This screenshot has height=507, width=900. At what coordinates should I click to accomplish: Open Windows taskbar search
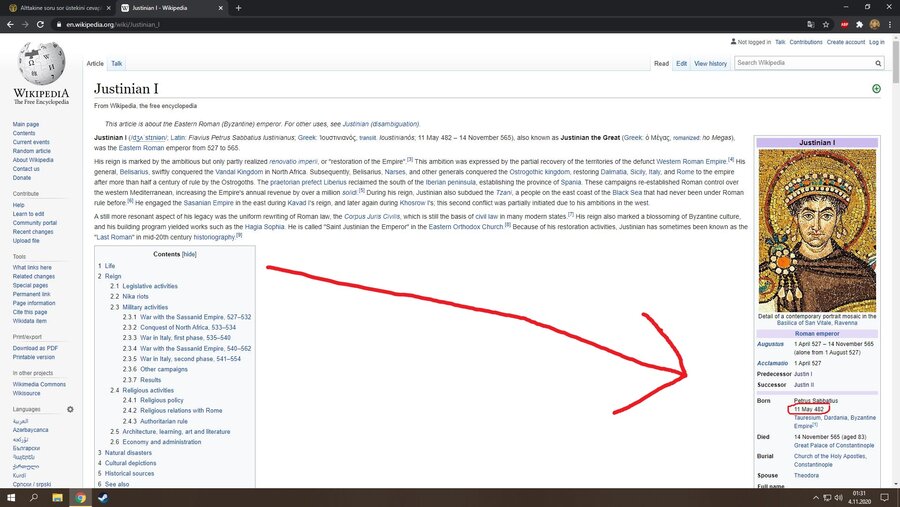tap(34, 498)
